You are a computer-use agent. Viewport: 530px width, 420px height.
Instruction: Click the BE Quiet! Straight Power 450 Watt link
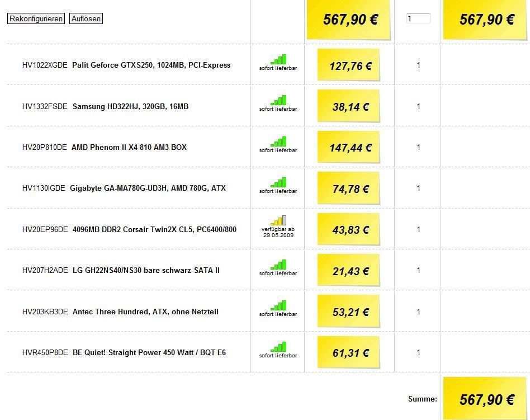149,352
